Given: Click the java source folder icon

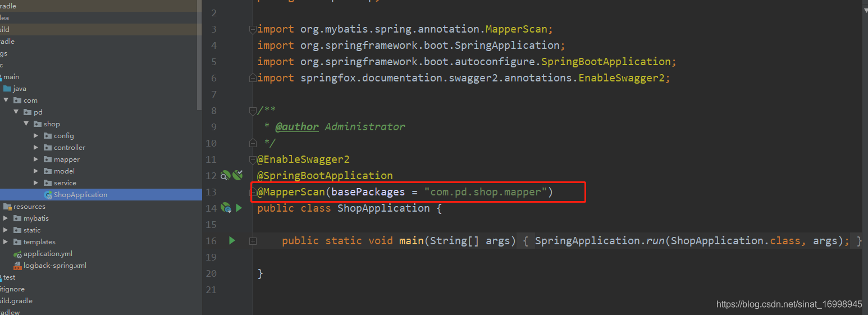Looking at the screenshot, I should 7,89.
